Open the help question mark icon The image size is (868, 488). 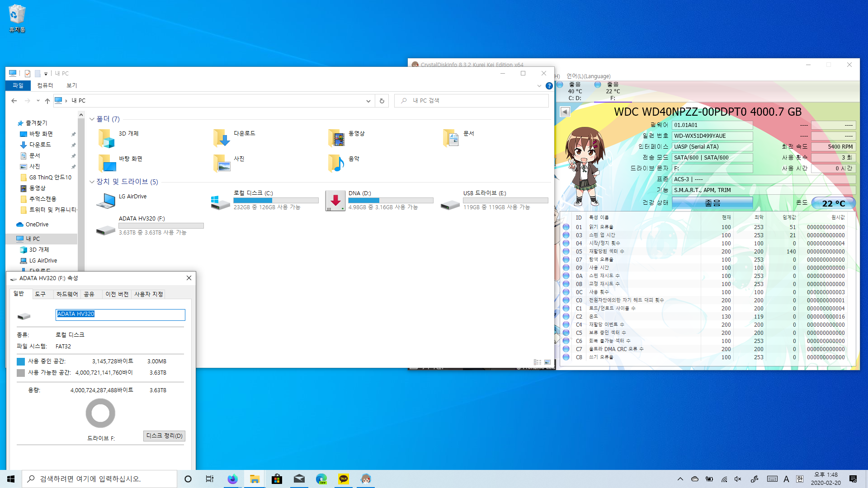549,86
